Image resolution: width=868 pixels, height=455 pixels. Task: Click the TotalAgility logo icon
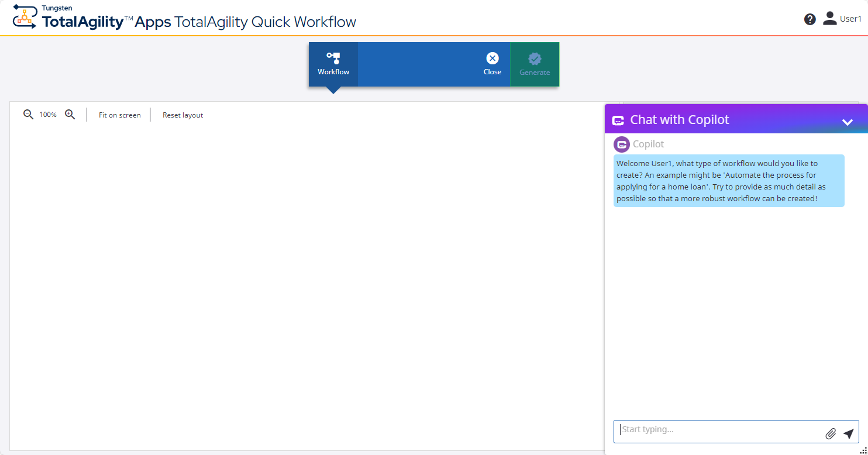point(25,16)
